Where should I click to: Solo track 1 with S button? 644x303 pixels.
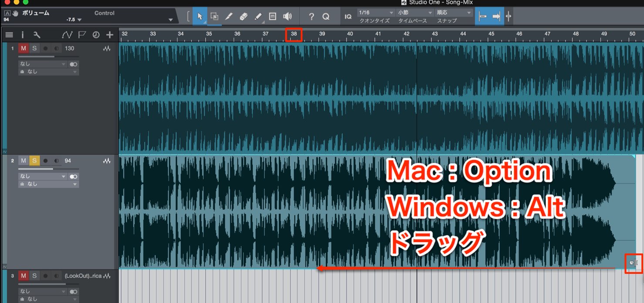coord(34,48)
